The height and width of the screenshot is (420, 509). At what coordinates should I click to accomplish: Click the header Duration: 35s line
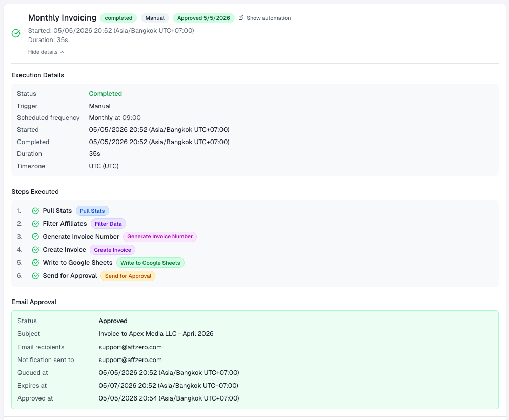tap(48, 40)
